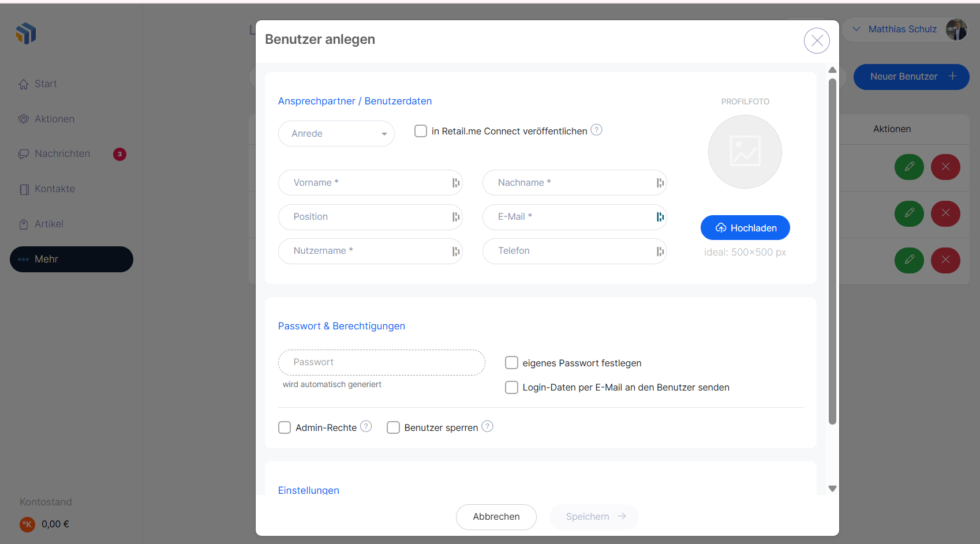Click the autofill icon in Nachname field
980x544 pixels.
pyautogui.click(x=660, y=183)
